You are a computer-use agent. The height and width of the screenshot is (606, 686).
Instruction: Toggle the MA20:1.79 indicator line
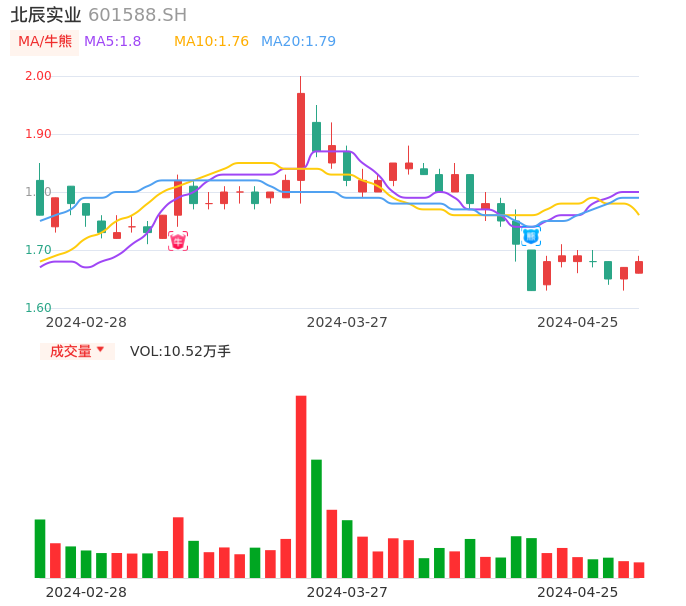(298, 42)
